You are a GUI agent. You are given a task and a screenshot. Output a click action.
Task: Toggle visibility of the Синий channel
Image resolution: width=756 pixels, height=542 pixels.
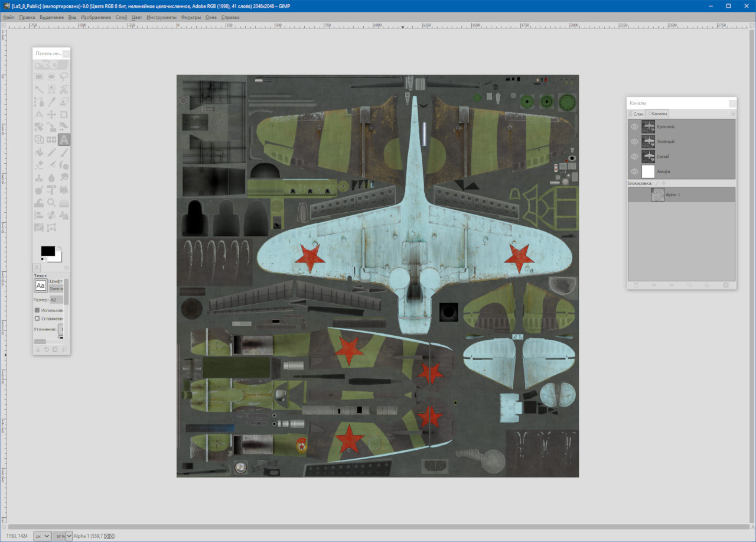634,157
